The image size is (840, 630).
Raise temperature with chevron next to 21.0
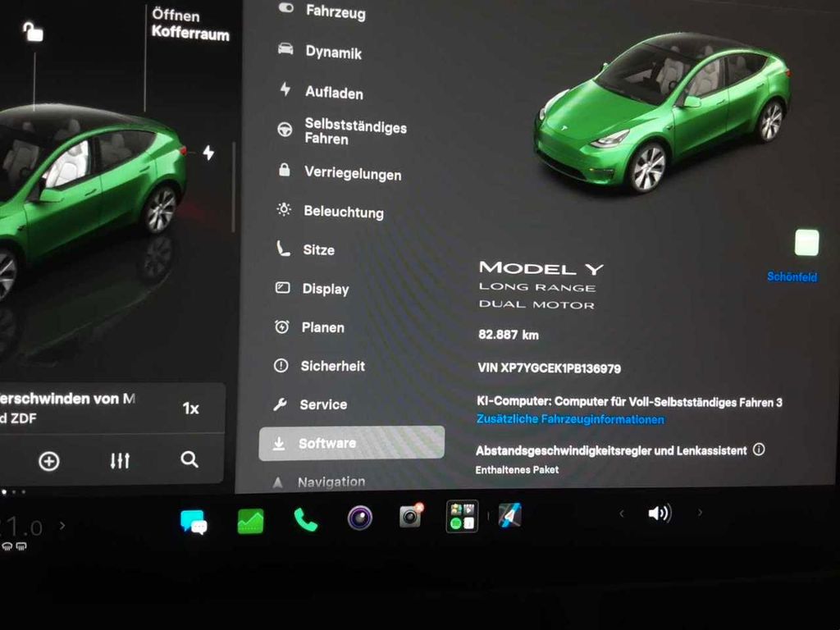click(x=62, y=526)
